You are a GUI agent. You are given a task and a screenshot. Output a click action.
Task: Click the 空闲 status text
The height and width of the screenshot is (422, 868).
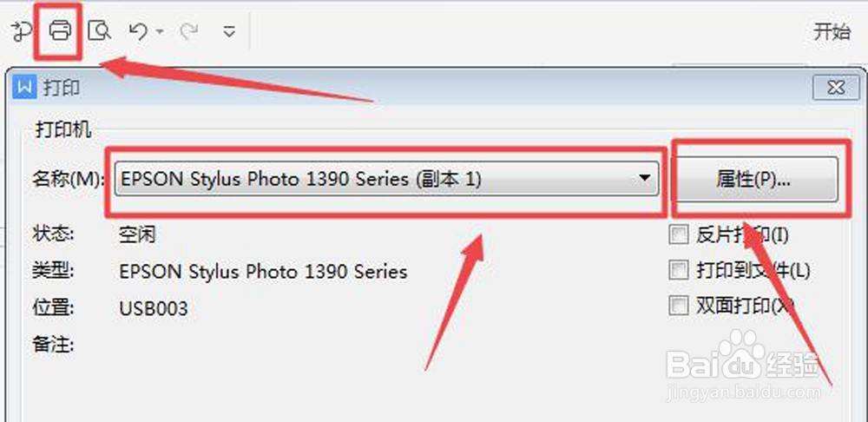coord(137,235)
